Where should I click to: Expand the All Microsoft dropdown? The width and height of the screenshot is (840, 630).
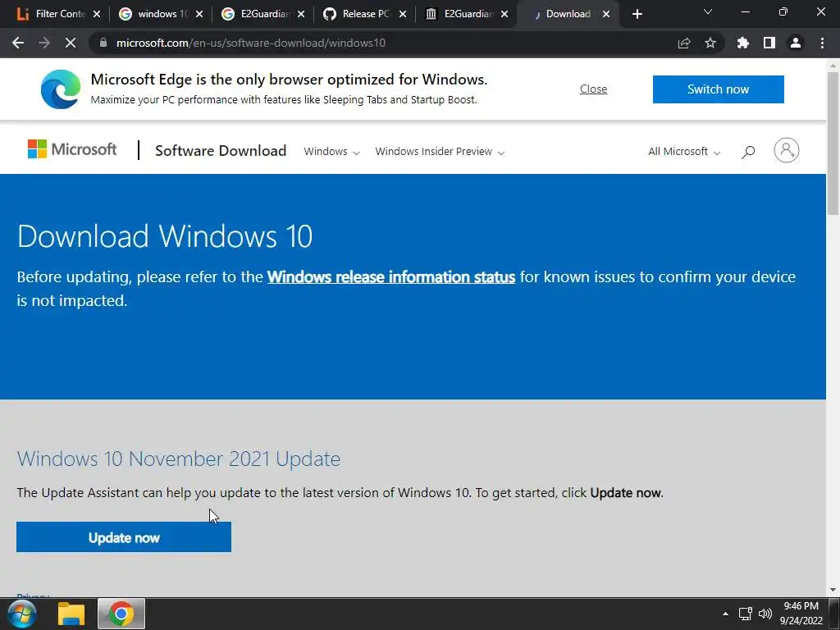[684, 152]
